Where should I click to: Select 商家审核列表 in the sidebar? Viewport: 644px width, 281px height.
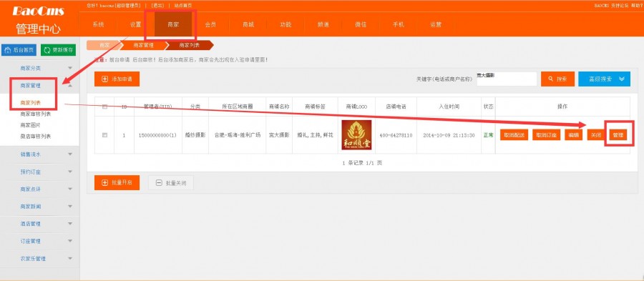coord(35,114)
